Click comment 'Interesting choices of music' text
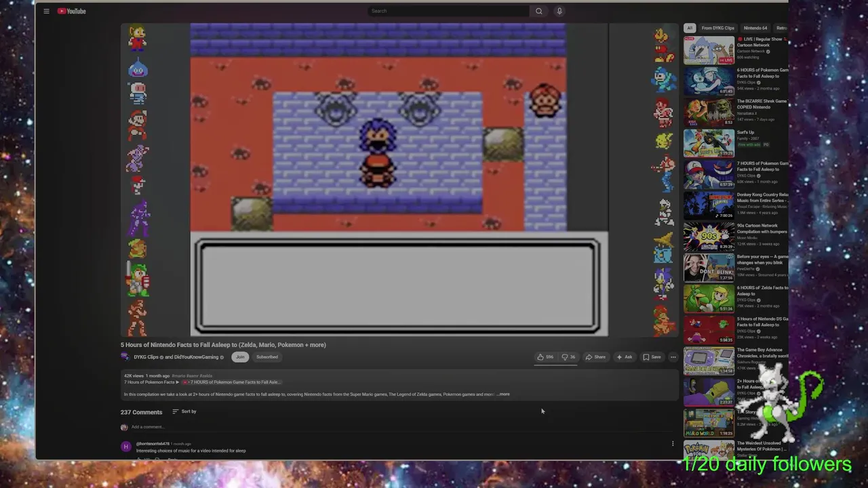Screen dimensions: 868x488 [x=191, y=451]
